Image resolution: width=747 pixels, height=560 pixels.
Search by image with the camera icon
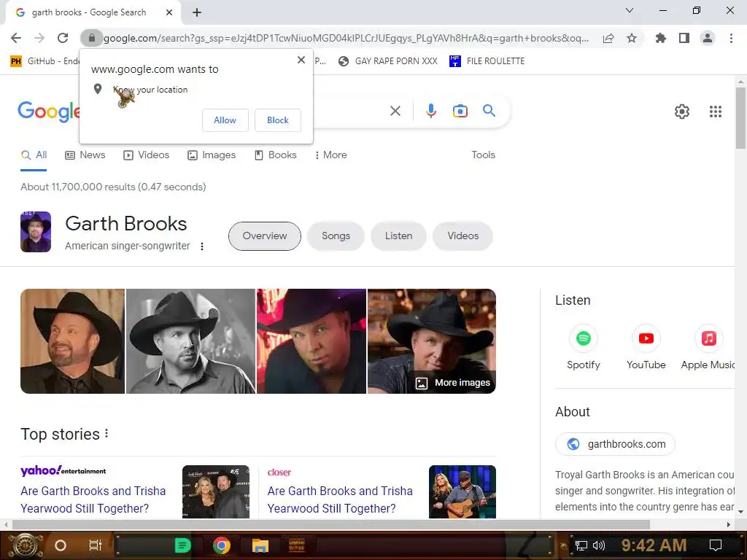click(x=460, y=111)
